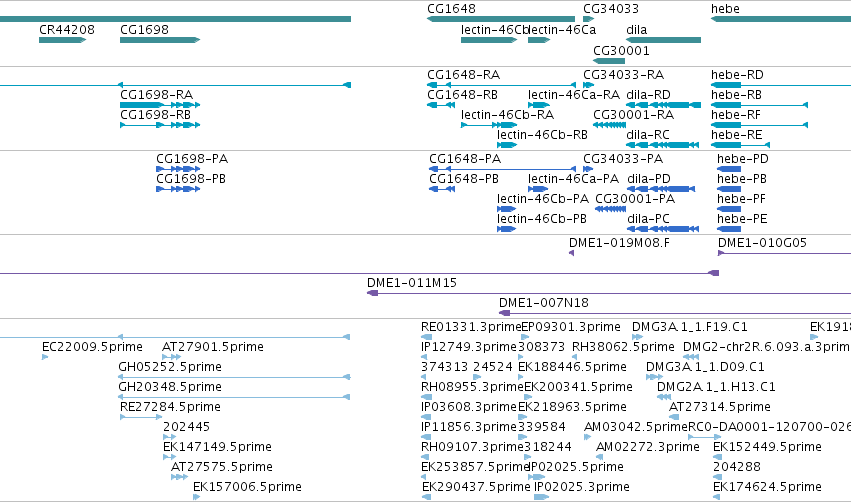Select transcript lectin-46Cb-RA
The height and width of the screenshot is (502, 851).
pyautogui.click(x=489, y=125)
